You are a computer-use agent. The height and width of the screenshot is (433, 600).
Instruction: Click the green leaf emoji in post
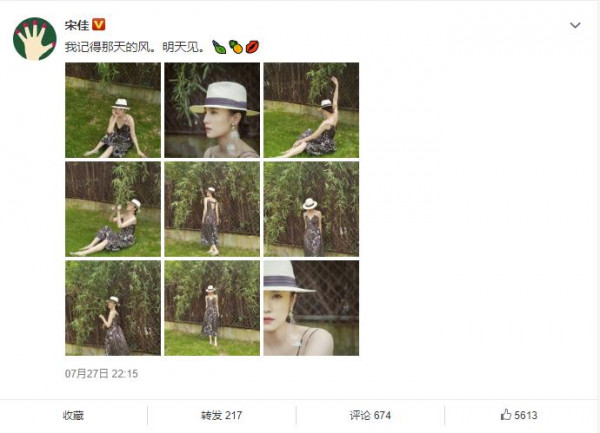pyautogui.click(x=219, y=47)
